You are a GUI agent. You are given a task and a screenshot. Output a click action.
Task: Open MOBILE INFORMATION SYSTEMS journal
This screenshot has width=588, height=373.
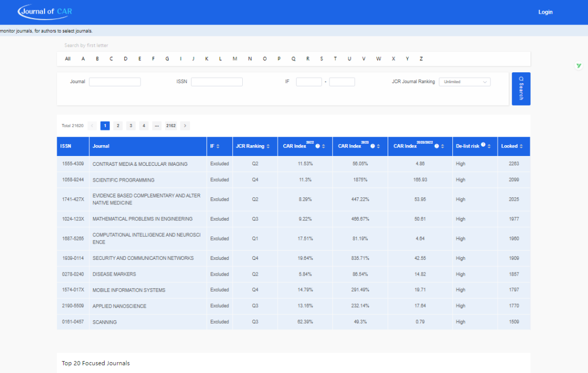(x=129, y=290)
